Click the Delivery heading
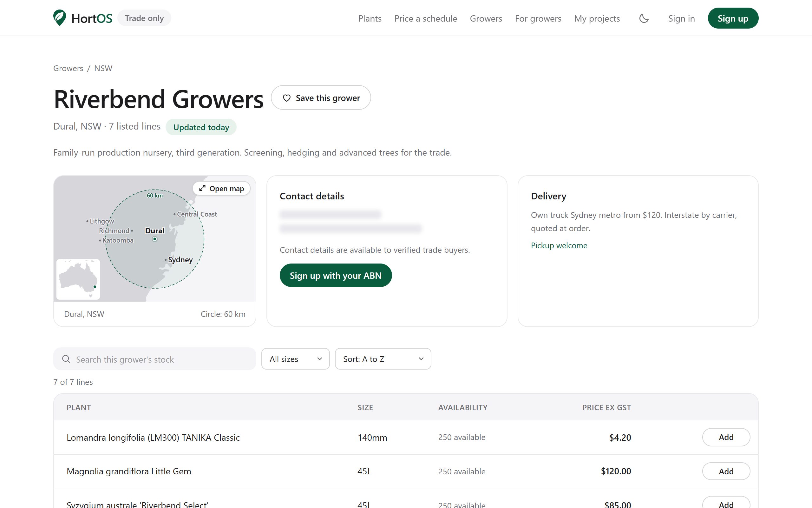The width and height of the screenshot is (812, 508). pos(548,196)
